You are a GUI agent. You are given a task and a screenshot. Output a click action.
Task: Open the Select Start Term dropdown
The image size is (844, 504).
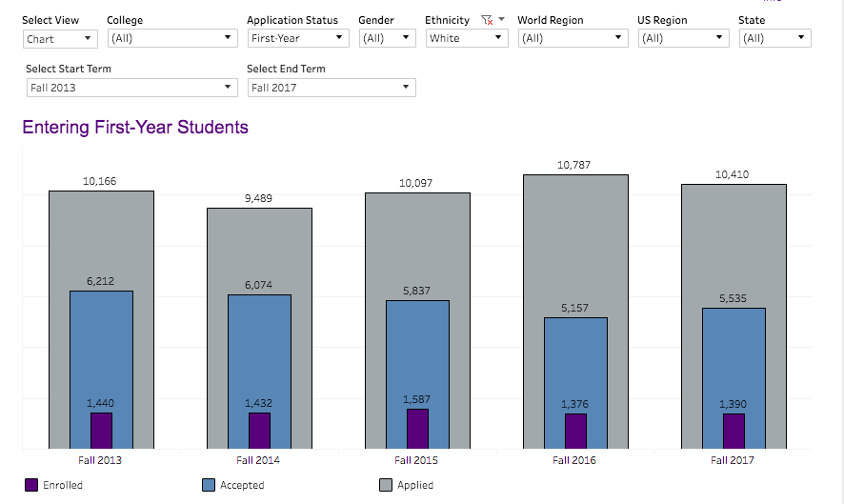(131, 88)
